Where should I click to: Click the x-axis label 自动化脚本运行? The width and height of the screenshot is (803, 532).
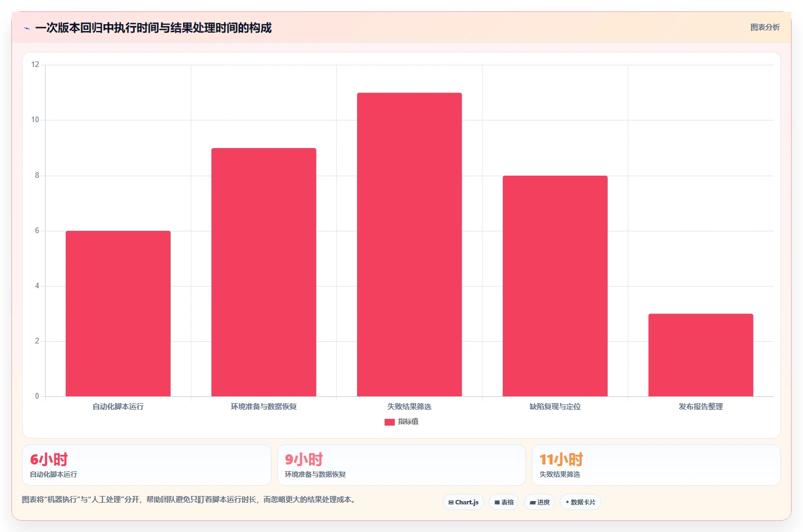(x=118, y=406)
